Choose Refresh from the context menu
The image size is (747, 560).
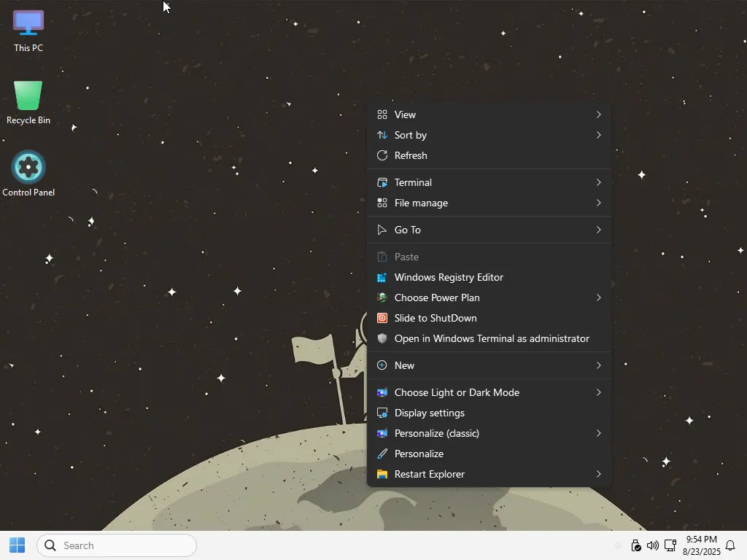[x=489, y=156]
